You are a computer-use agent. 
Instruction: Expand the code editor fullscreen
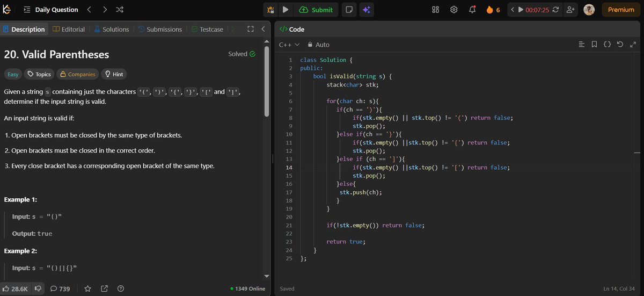633,45
